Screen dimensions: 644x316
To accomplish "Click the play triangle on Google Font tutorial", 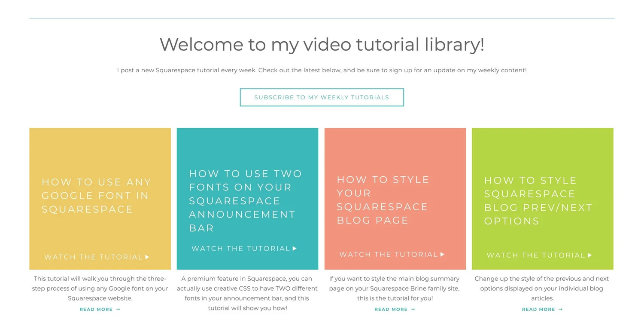I will tap(147, 257).
